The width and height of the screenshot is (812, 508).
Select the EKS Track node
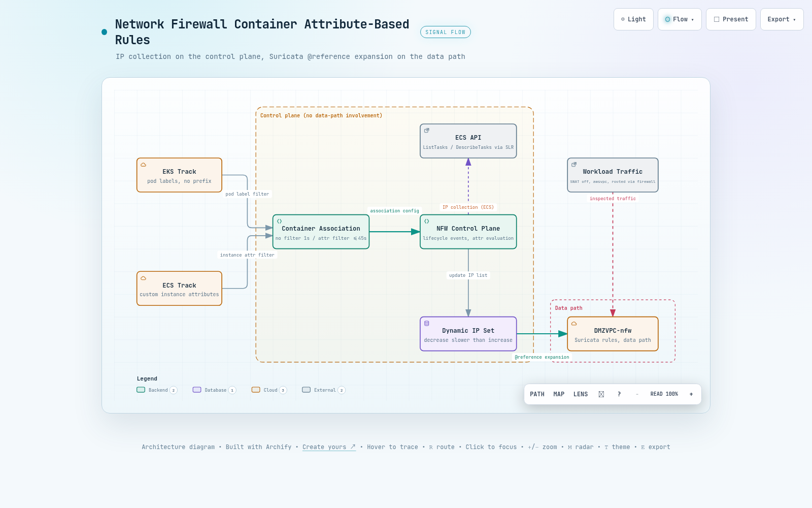point(179,175)
